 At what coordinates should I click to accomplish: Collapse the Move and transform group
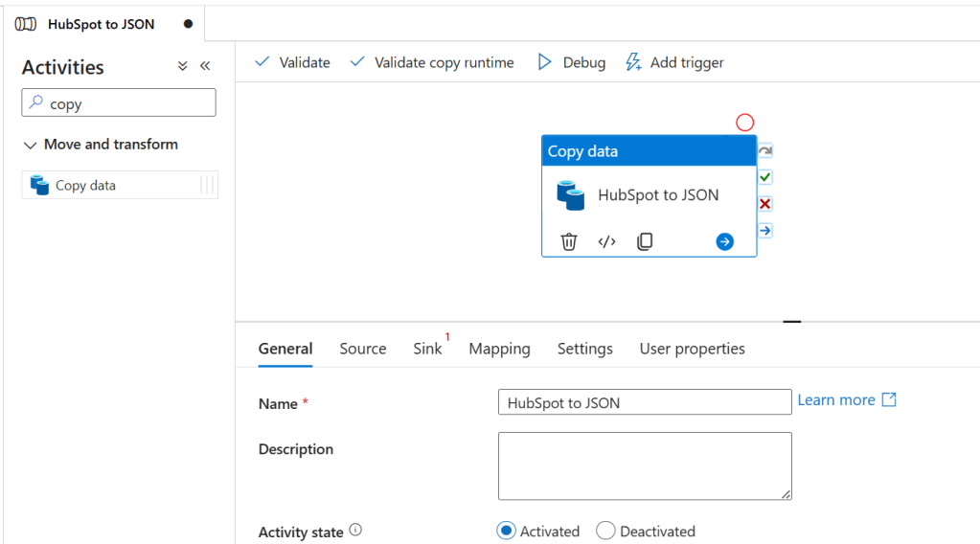[30, 145]
